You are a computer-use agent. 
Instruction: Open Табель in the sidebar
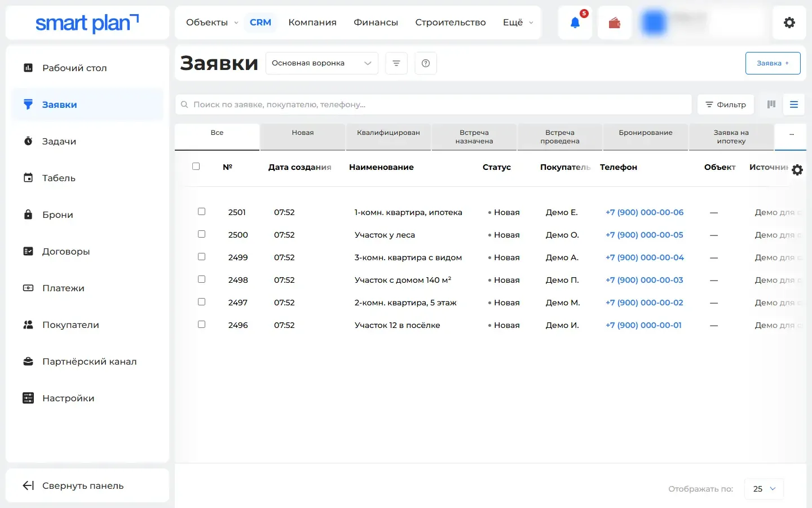87,178
